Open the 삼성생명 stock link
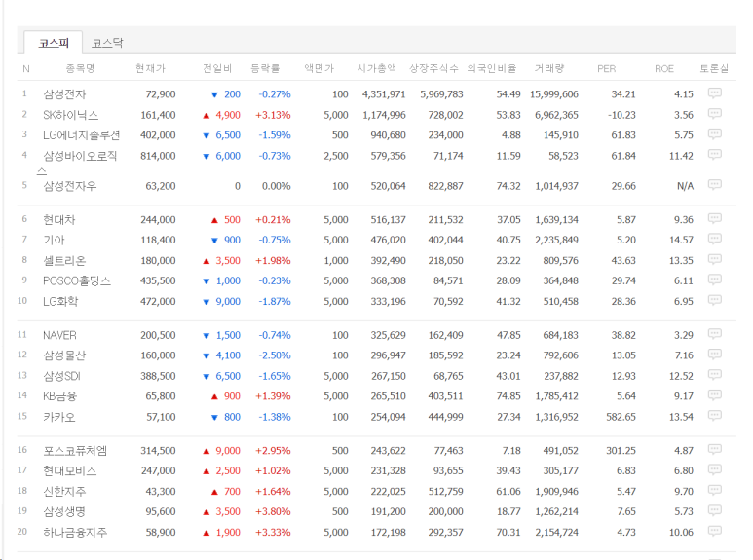This screenshot has width=753, height=560. [x=64, y=511]
